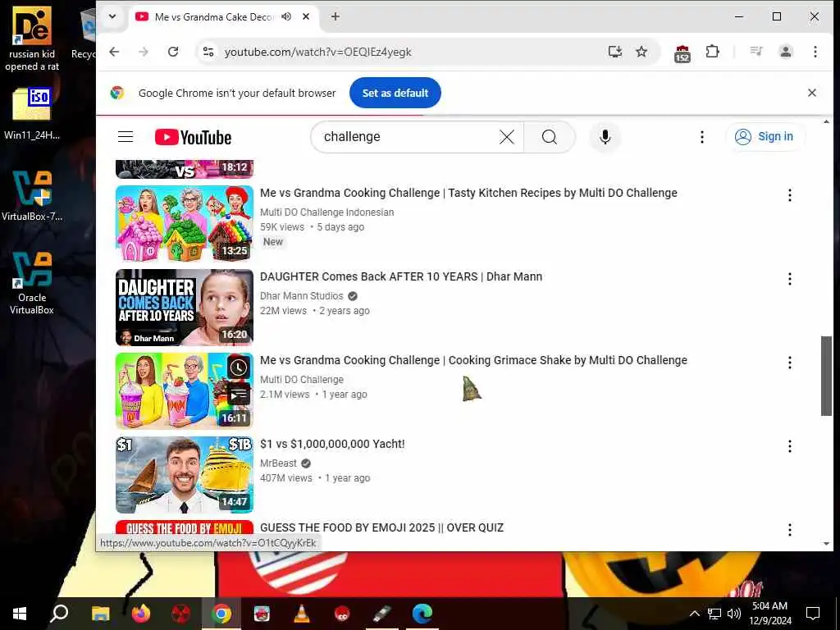Start voice search with microphone
This screenshot has width=840, height=630.
click(605, 137)
